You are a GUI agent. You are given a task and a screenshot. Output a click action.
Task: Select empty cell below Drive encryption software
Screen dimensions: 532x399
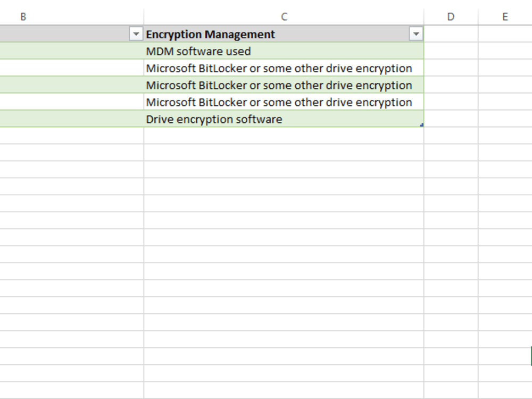point(284,136)
